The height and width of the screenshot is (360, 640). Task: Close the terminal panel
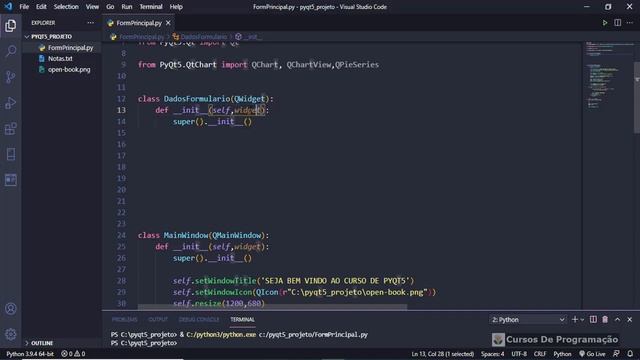coord(629,320)
